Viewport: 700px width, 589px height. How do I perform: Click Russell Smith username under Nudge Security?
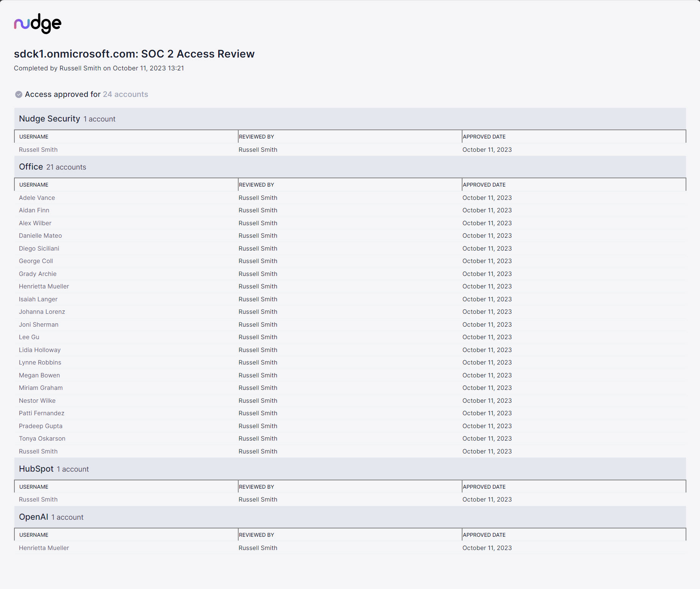tap(38, 150)
